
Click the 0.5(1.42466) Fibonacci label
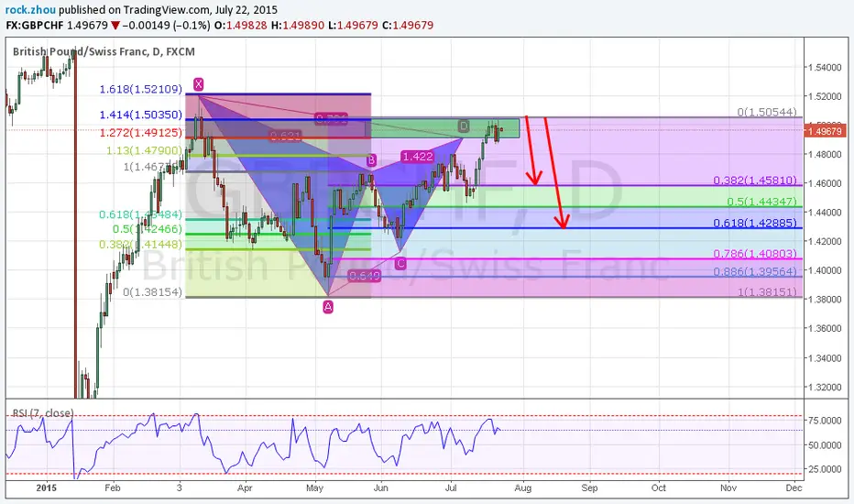(x=147, y=229)
